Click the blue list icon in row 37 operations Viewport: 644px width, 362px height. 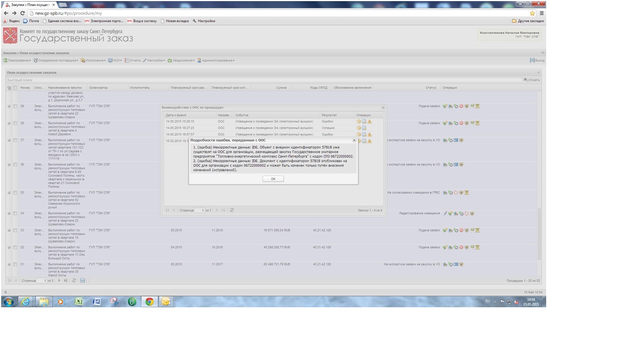point(456,140)
